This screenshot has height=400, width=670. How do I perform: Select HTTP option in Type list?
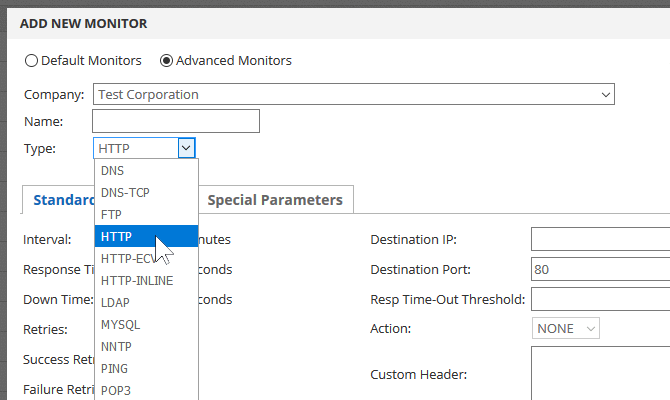tap(116, 237)
